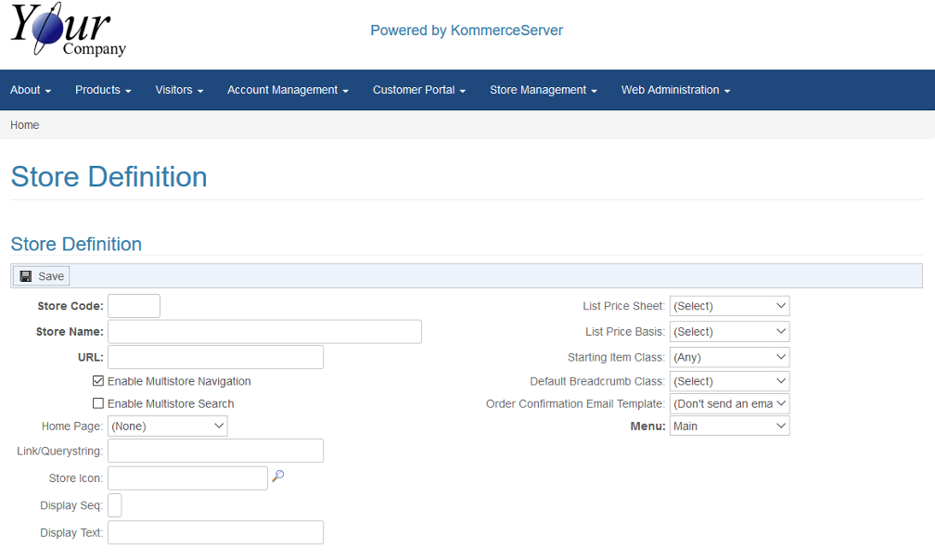Open the Account Management menu

[x=288, y=90]
